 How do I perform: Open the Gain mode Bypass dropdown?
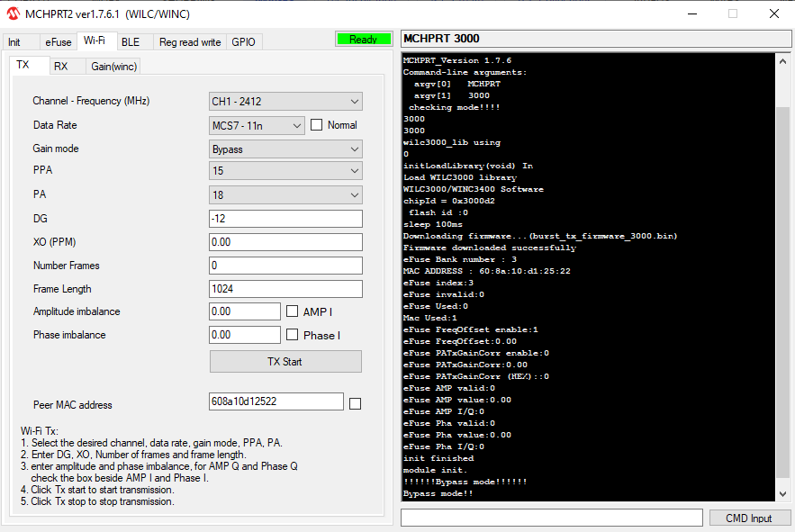pyautogui.click(x=285, y=149)
